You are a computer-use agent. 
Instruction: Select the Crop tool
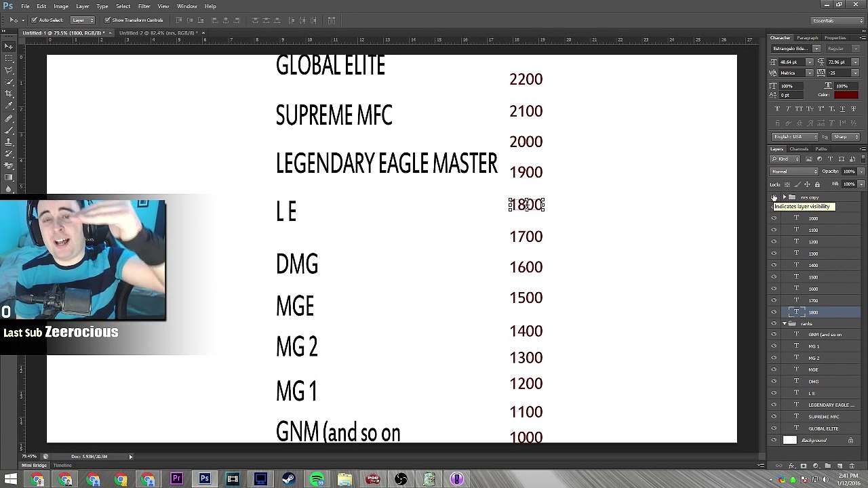click(9, 94)
